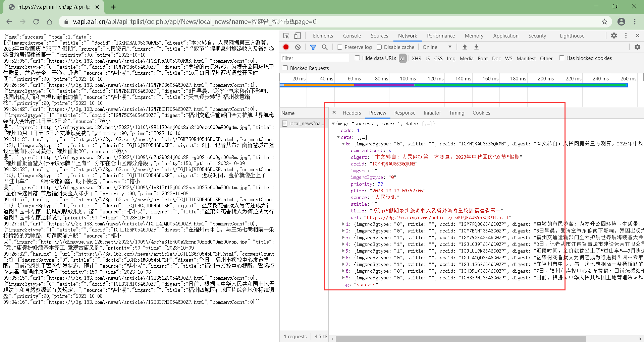644x342 pixels.
Task: Open the Response tab
Action: tap(405, 113)
